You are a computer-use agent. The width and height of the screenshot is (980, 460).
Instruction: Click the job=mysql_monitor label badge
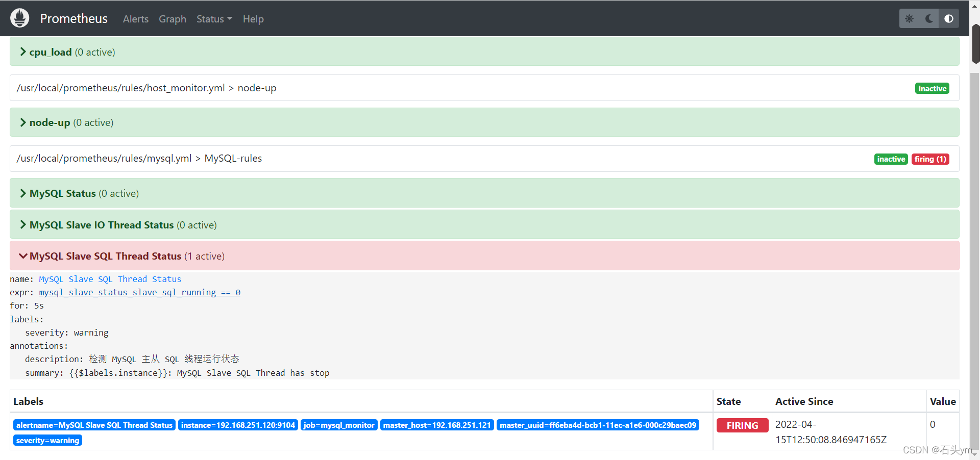coord(339,425)
